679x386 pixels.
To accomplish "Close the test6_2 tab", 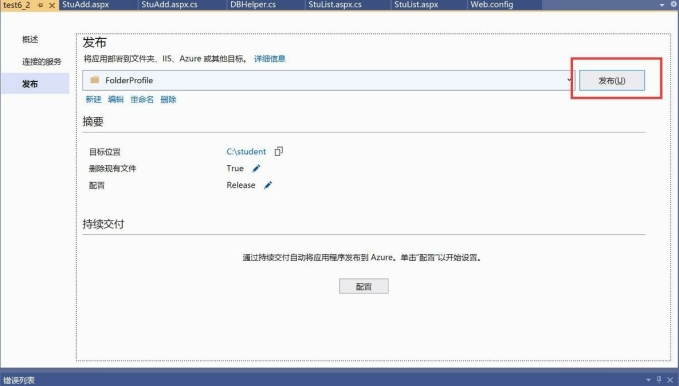I will tap(52, 5).
